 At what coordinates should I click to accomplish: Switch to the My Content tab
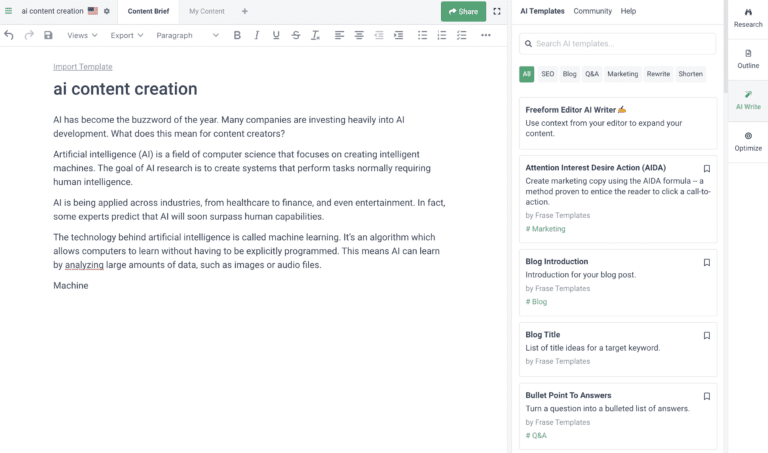pyautogui.click(x=207, y=11)
